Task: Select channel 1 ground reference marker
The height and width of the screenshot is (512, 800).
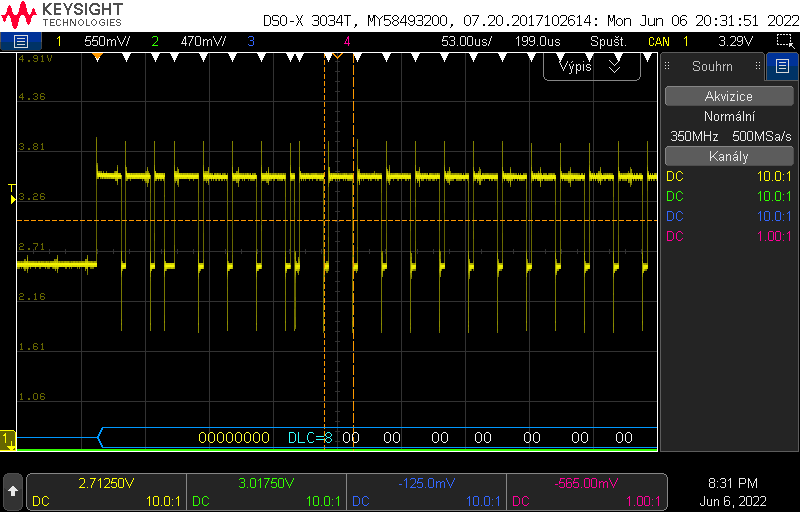Action: click(8, 440)
